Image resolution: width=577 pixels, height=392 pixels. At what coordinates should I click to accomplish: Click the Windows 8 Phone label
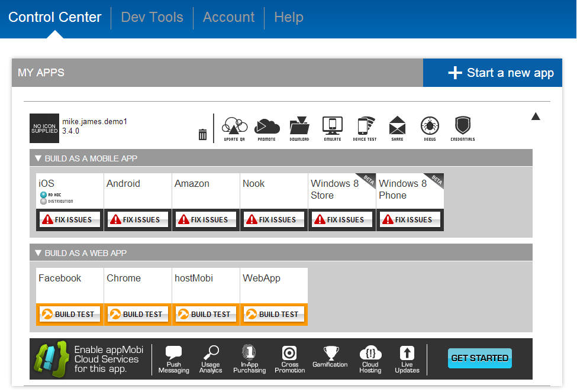click(402, 189)
